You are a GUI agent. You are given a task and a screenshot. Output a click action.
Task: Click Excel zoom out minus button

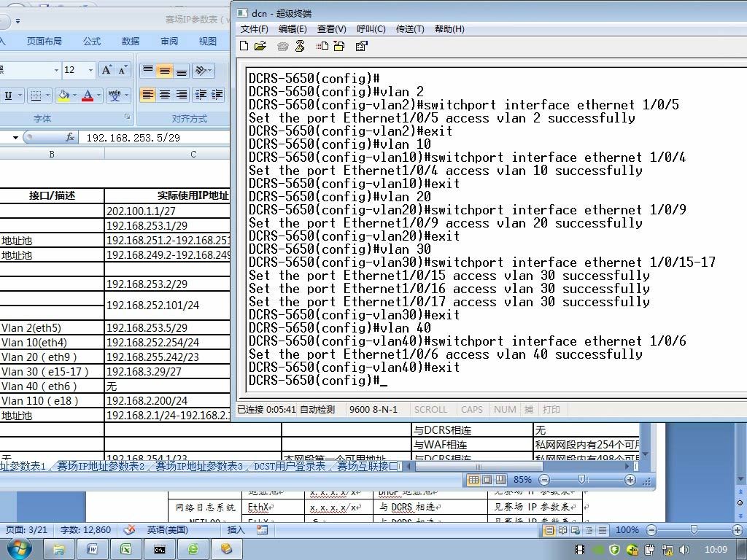click(544, 480)
